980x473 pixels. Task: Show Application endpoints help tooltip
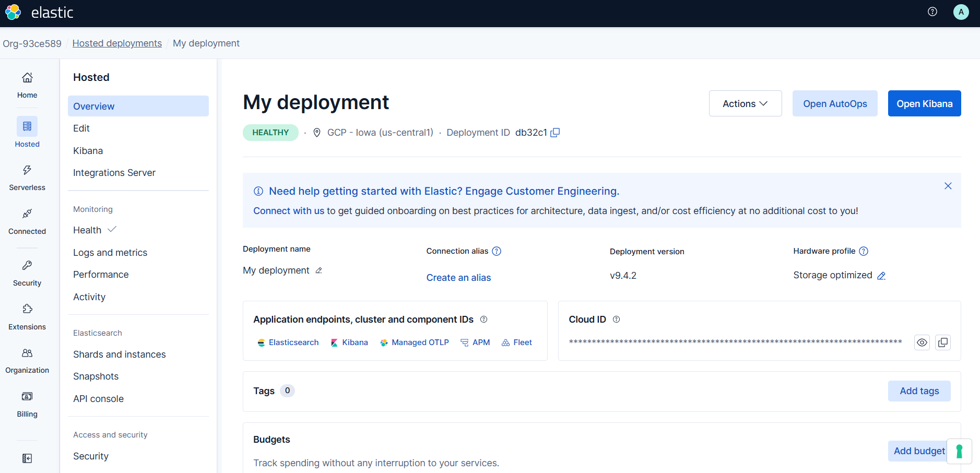[x=483, y=320]
